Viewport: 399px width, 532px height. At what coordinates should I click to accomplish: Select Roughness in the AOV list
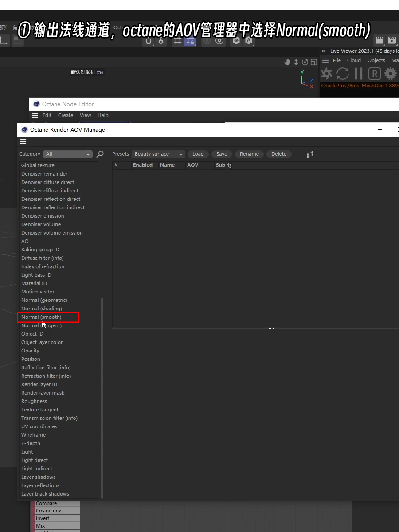[x=34, y=401]
